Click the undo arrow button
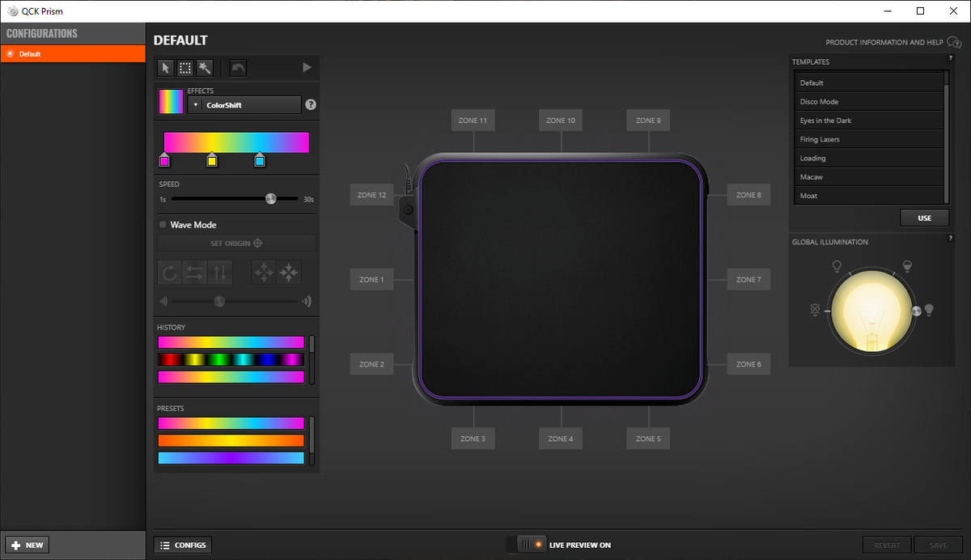This screenshot has height=560, width=971. [238, 68]
